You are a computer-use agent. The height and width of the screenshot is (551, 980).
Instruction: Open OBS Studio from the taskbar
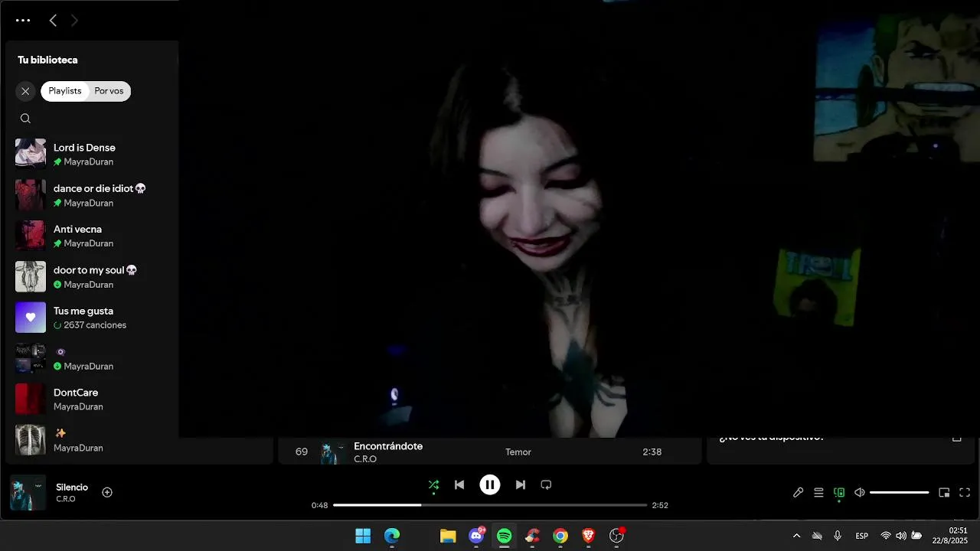(x=616, y=536)
